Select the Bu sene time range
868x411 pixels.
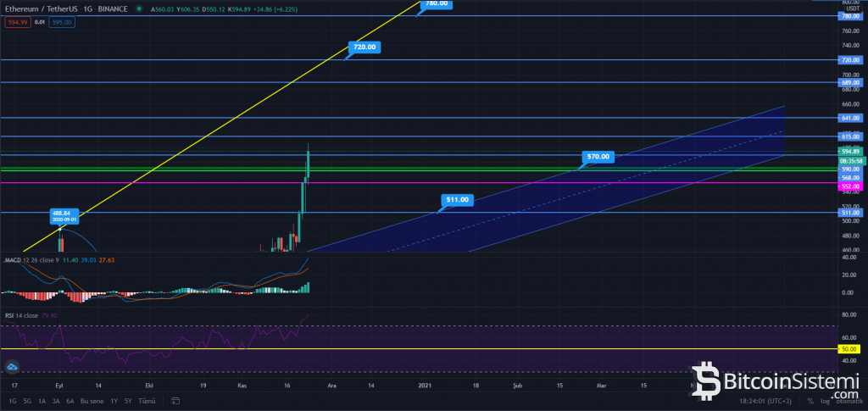[91, 400]
